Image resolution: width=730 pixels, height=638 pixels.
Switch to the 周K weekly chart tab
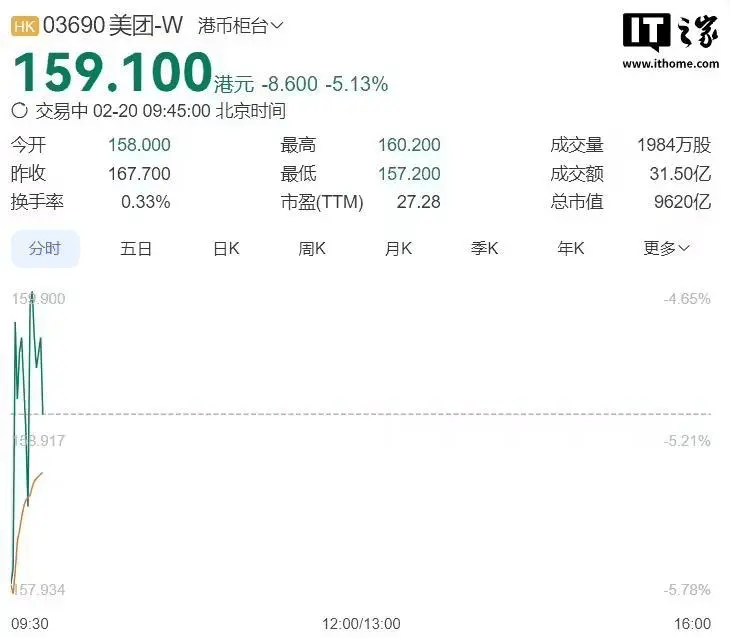coord(312,248)
